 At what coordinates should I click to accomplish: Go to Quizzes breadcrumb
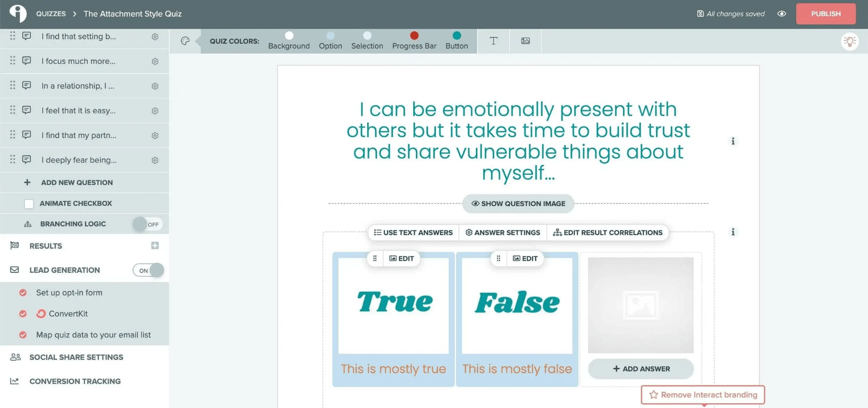pyautogui.click(x=51, y=14)
